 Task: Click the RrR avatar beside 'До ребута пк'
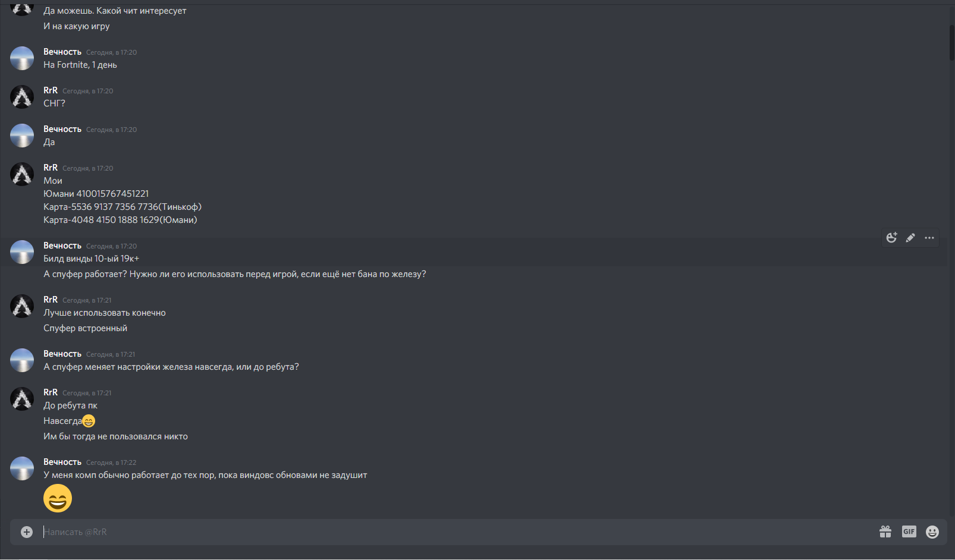[x=22, y=399]
